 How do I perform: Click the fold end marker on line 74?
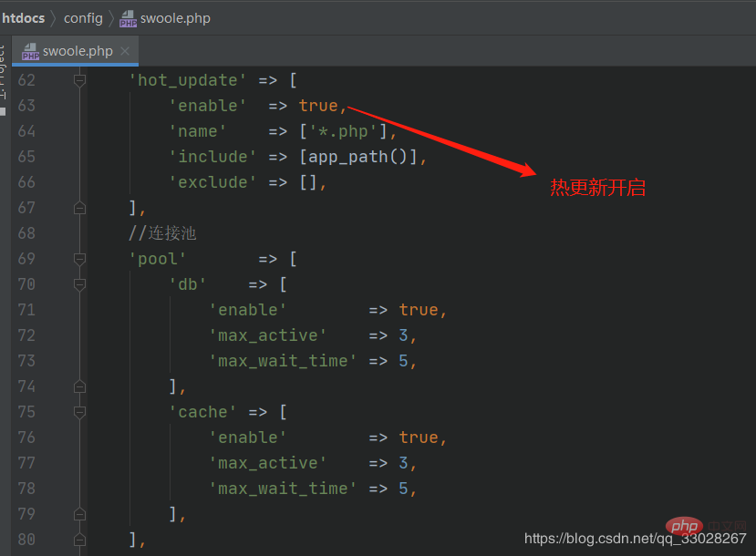click(x=79, y=386)
